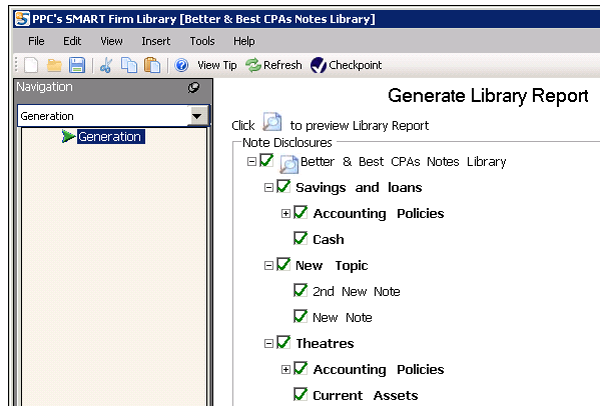Screen dimensions: 600x406
Task: Open the Edit menu
Action: [72, 41]
